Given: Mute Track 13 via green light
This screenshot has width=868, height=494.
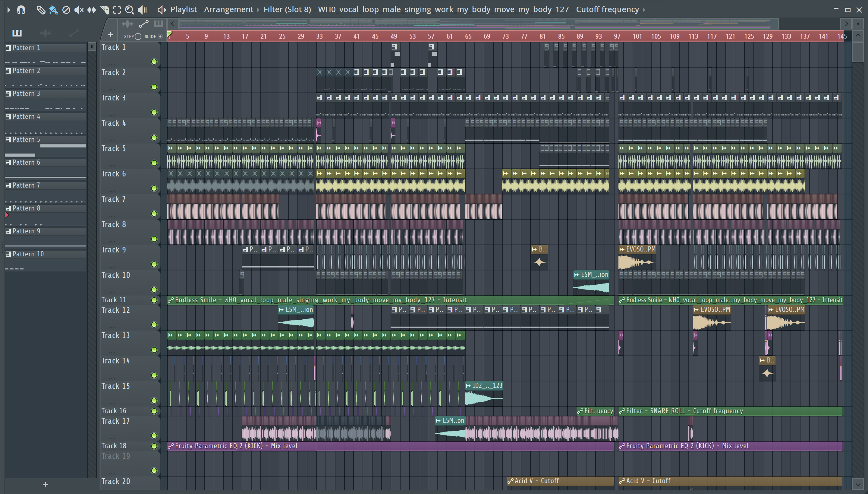Looking at the screenshot, I should [154, 350].
